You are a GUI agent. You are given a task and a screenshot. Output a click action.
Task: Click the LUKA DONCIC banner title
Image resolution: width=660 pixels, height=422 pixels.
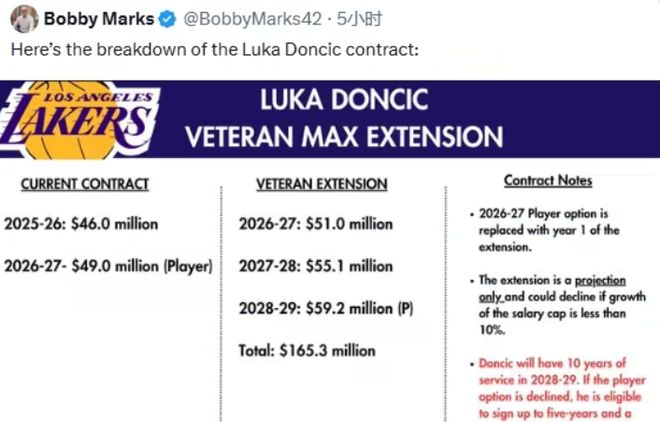coord(344,100)
